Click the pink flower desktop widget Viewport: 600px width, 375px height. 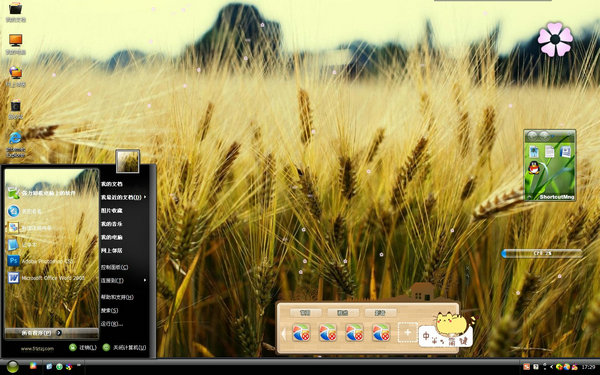point(555,39)
